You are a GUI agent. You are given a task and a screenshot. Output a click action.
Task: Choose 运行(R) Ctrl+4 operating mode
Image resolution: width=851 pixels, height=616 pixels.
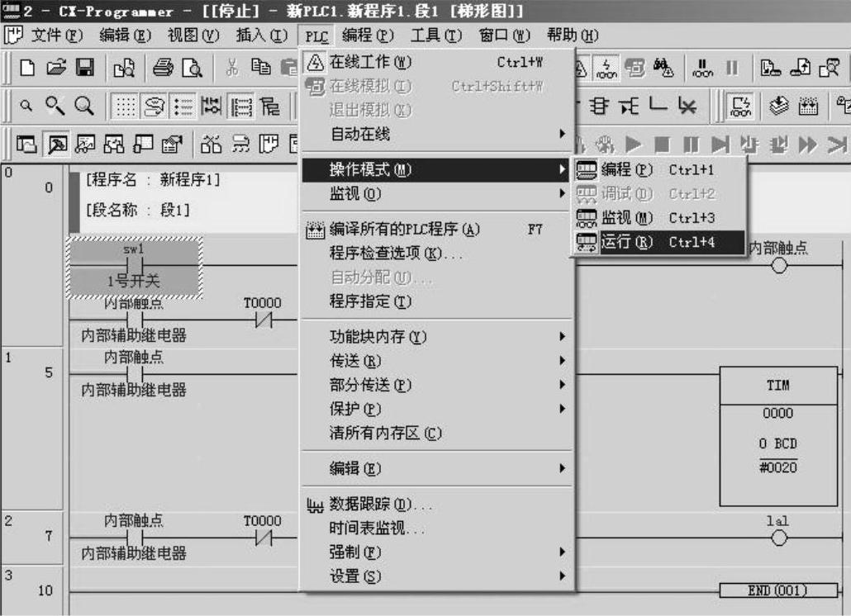(658, 242)
